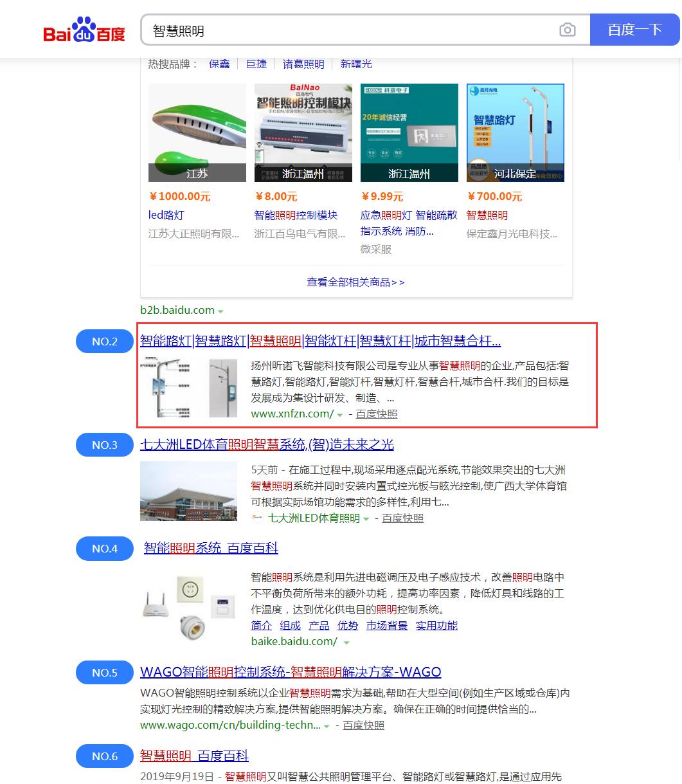Viewport: 682px width, 784px height.
Task: Click the b2b.baidu.com URL text
Action: (177, 310)
